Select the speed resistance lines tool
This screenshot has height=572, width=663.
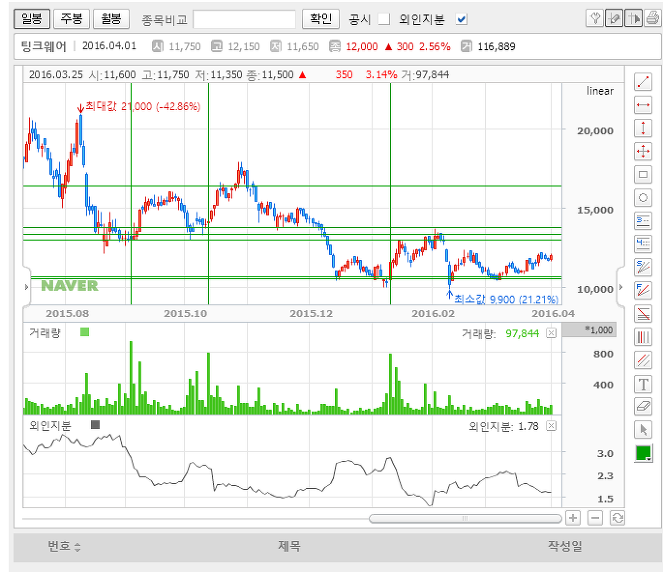pyautogui.click(x=643, y=267)
